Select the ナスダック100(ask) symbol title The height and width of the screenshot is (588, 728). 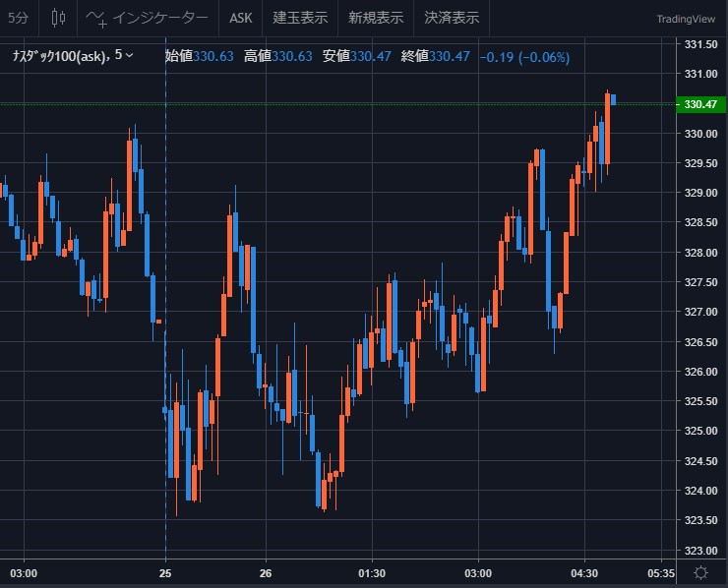click(x=59, y=56)
